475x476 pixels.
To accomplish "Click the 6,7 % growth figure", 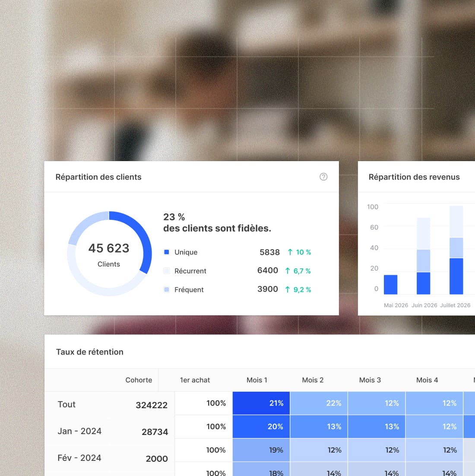I will tap(302, 271).
